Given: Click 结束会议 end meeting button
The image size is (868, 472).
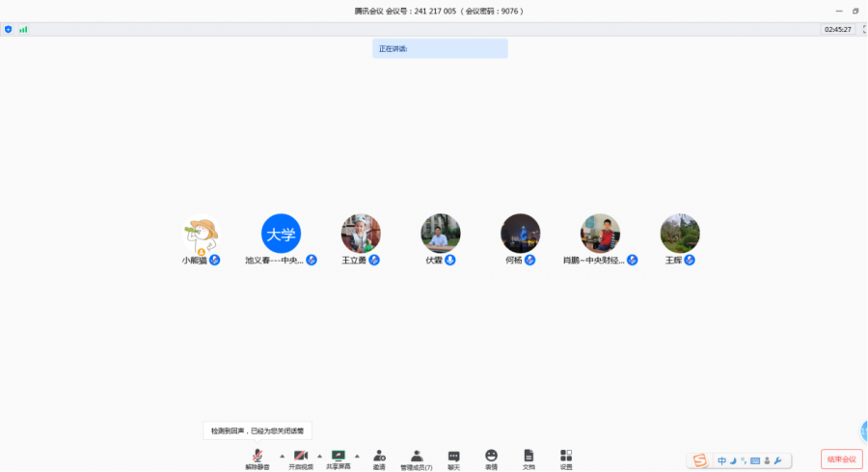Looking at the screenshot, I should tap(841, 459).
